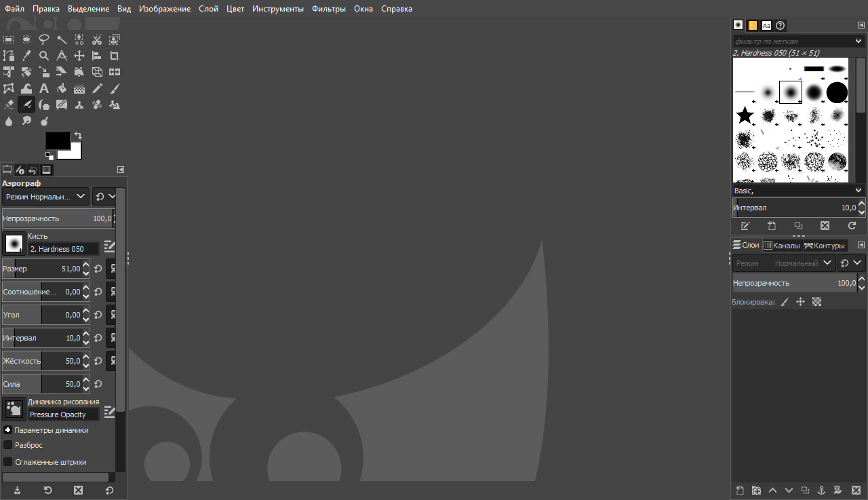Select the Scissors Select tool
Image resolution: width=868 pixels, height=500 pixels.
pyautogui.click(x=97, y=39)
